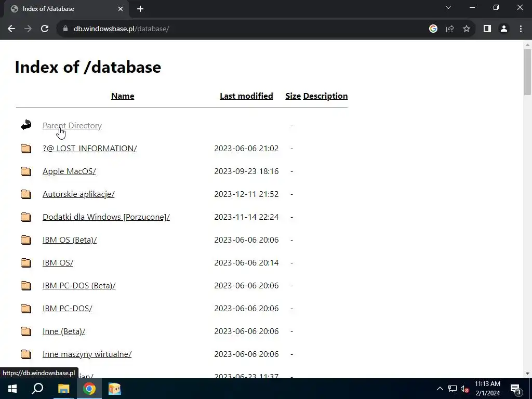The width and height of the screenshot is (532, 399).
Task: Click folder icon beside Dodatki dla Windows
Action: (26, 217)
